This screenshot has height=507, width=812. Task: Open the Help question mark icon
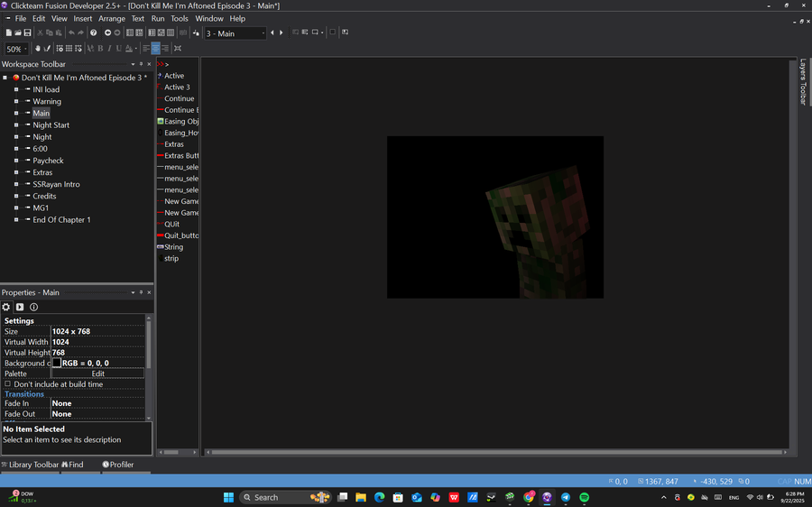93,32
